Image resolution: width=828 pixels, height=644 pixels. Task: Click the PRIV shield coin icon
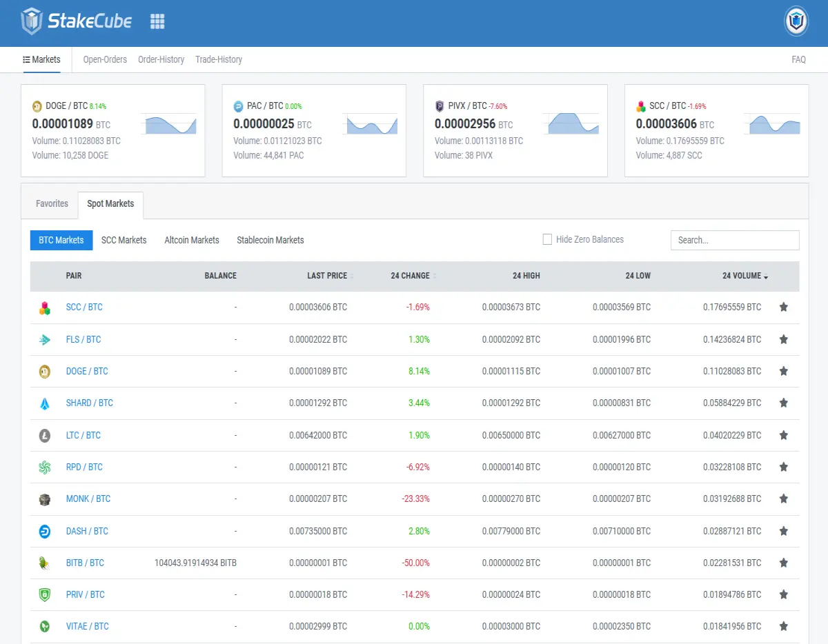[x=45, y=594]
